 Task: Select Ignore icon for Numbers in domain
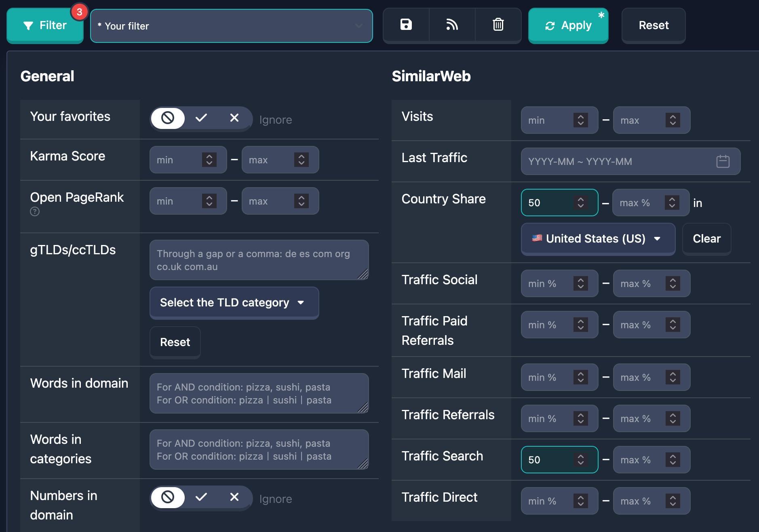(x=168, y=497)
